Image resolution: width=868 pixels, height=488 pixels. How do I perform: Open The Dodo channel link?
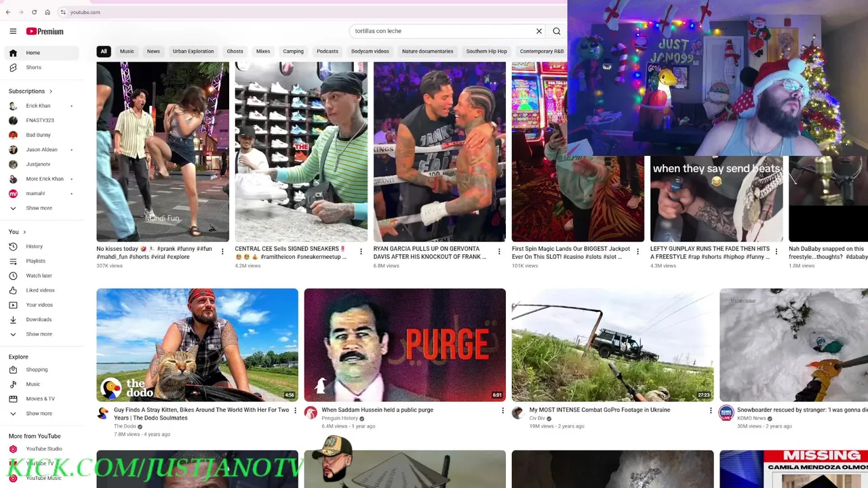(125, 426)
